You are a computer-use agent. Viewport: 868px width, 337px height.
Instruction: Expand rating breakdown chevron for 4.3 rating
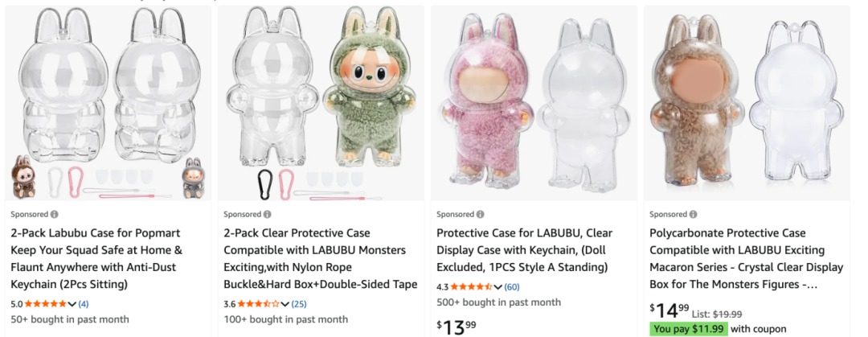[x=497, y=286]
